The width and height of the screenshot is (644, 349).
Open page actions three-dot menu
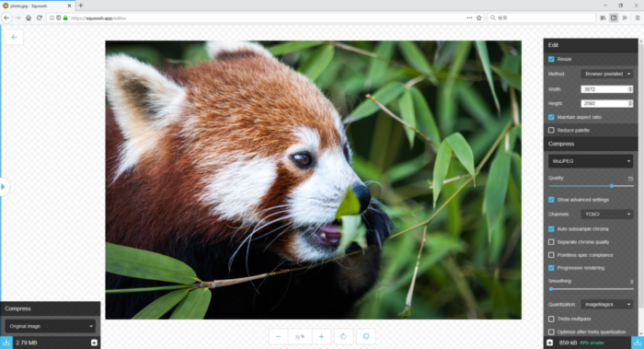click(x=469, y=18)
